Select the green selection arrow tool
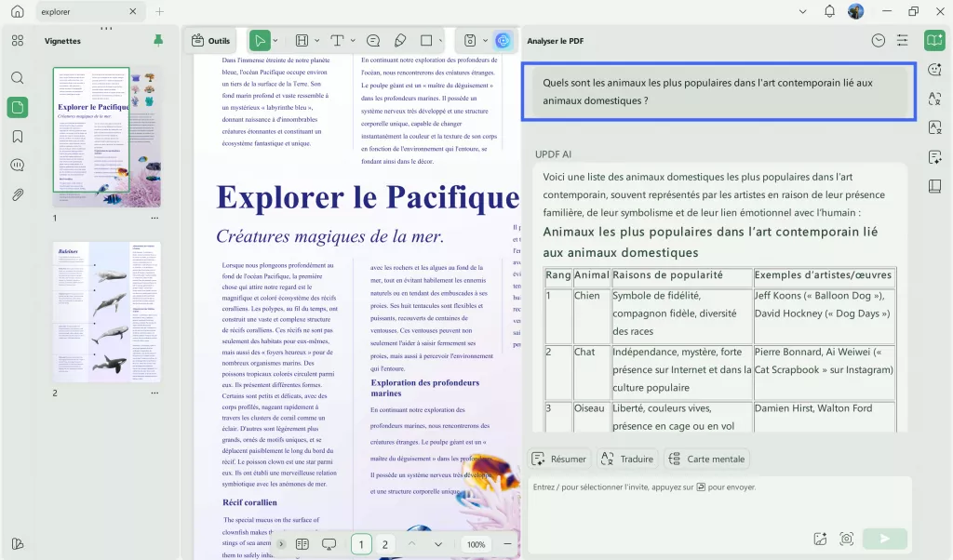The height and width of the screenshot is (560, 953). pos(259,40)
